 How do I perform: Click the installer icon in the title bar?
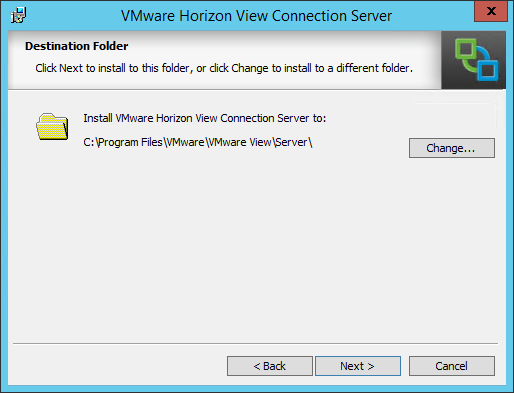(x=18, y=15)
